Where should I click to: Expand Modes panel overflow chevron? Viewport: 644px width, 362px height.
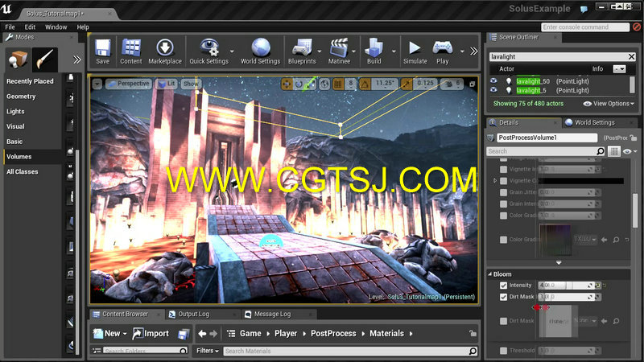(x=76, y=60)
